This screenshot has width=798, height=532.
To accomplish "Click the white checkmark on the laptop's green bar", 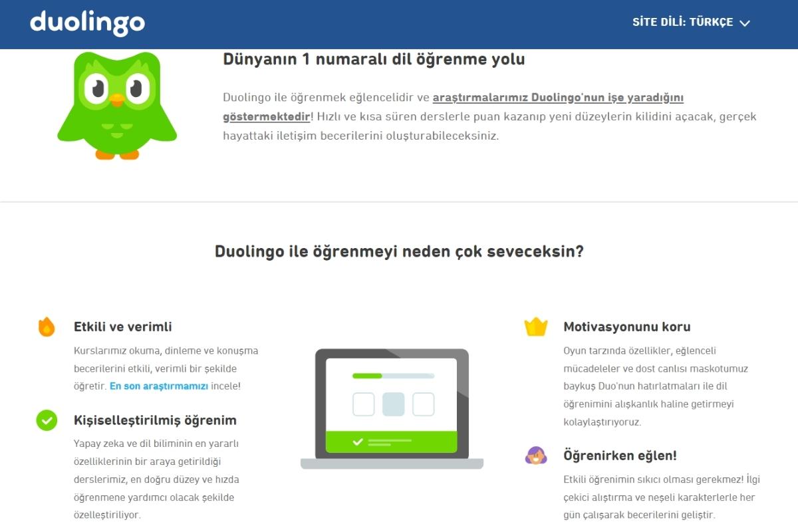I will (358, 442).
